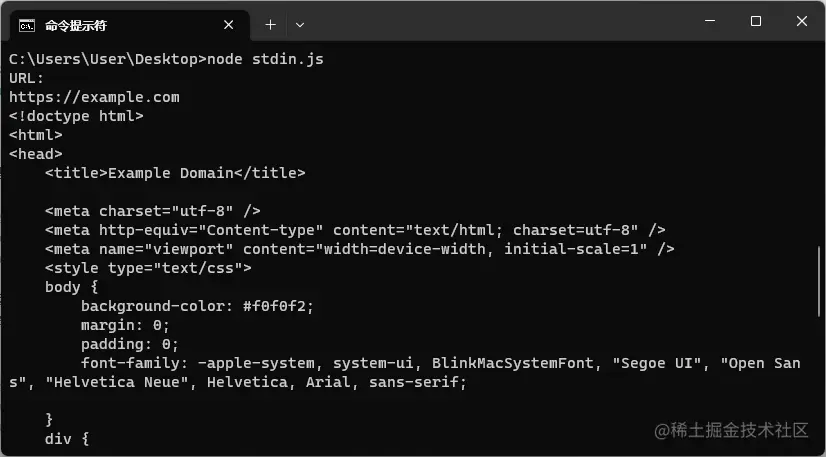Click the #f0f0f2 color value
The height and width of the screenshot is (457, 826).
278,306
